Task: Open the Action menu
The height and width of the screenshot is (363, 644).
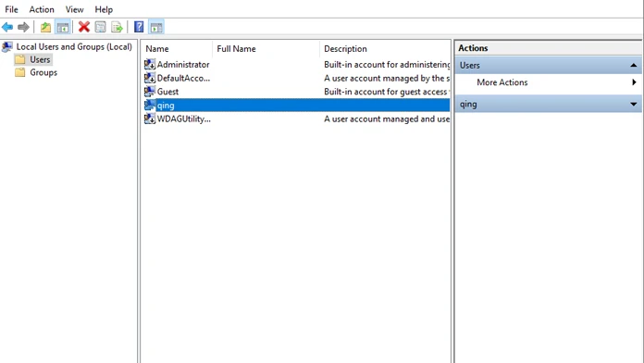Action: 42,9
